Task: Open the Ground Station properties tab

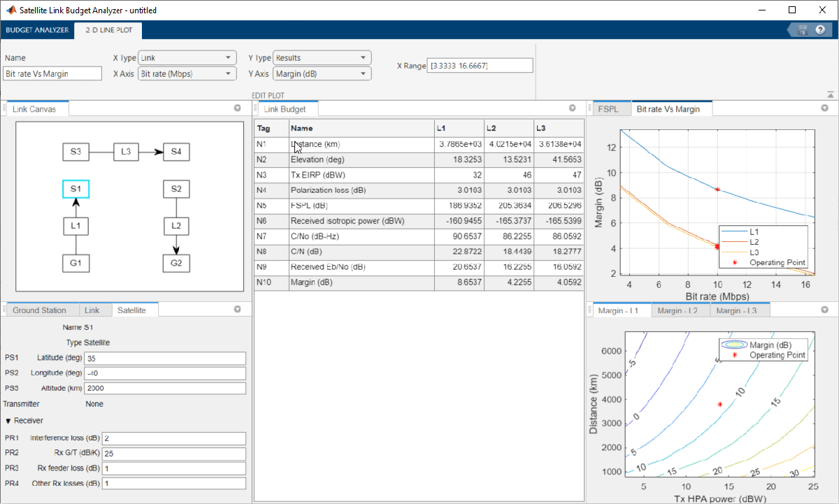Action: point(39,310)
